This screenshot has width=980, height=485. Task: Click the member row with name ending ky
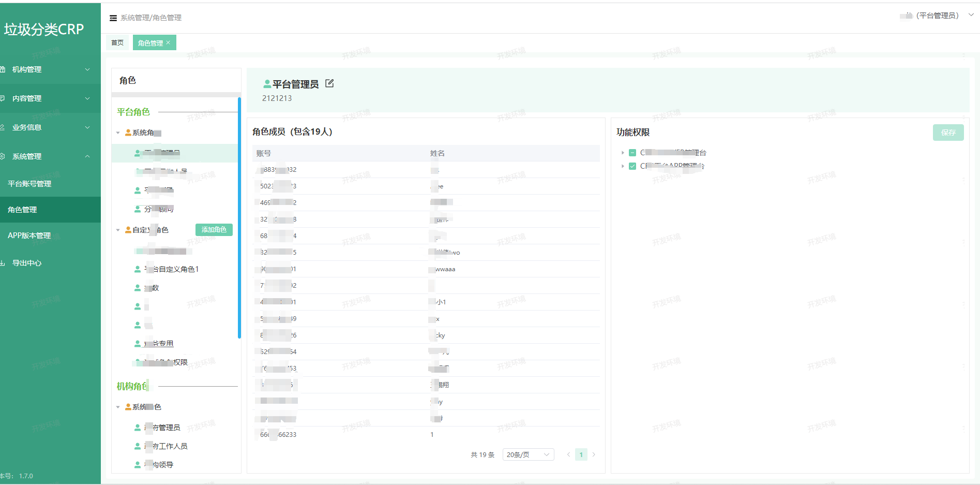427,335
